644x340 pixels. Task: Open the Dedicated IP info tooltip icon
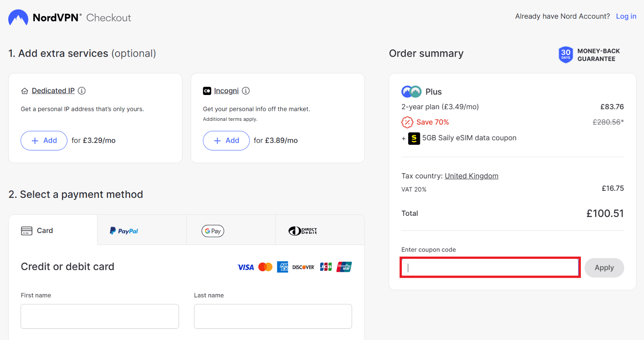pyautogui.click(x=82, y=91)
